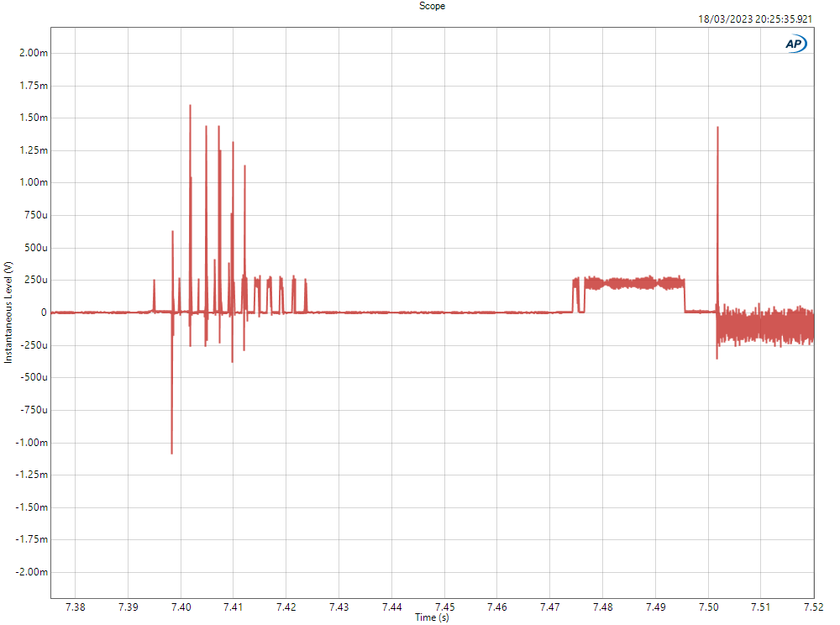The image size is (840, 625).
Task: Select the isolated spike peak just after 7.50 s
Action: coord(717,128)
